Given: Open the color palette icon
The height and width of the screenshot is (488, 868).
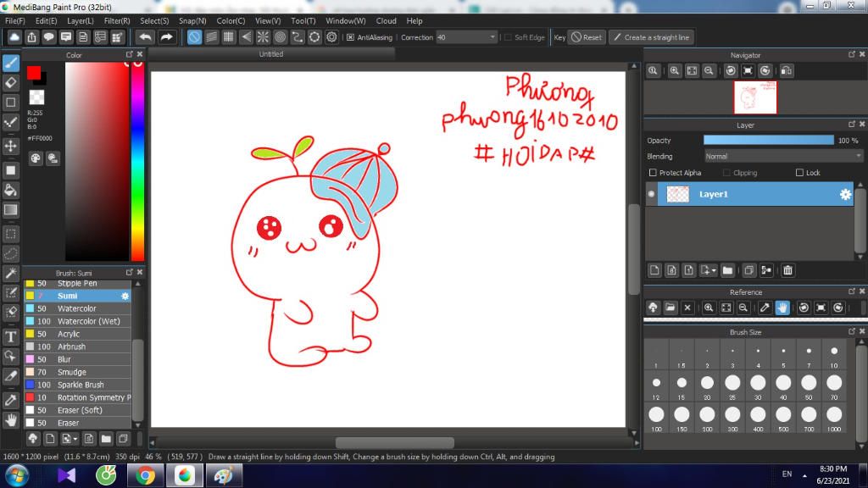Looking at the screenshot, I should point(36,158).
